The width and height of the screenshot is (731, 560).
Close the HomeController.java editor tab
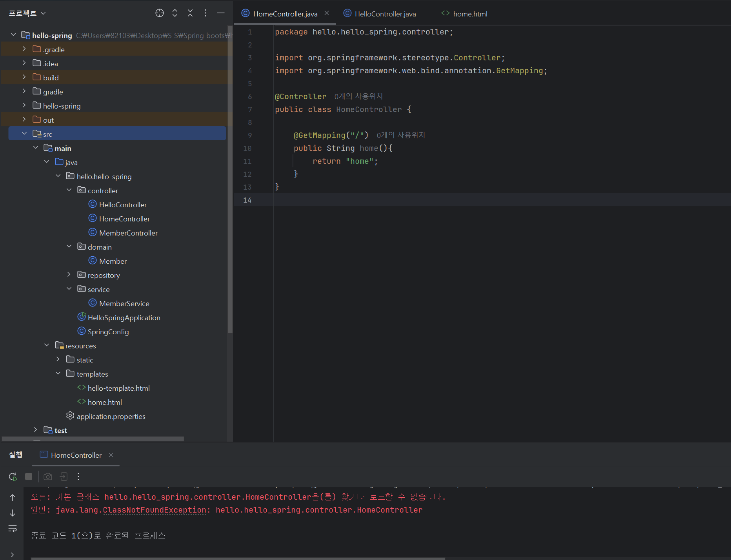point(327,13)
